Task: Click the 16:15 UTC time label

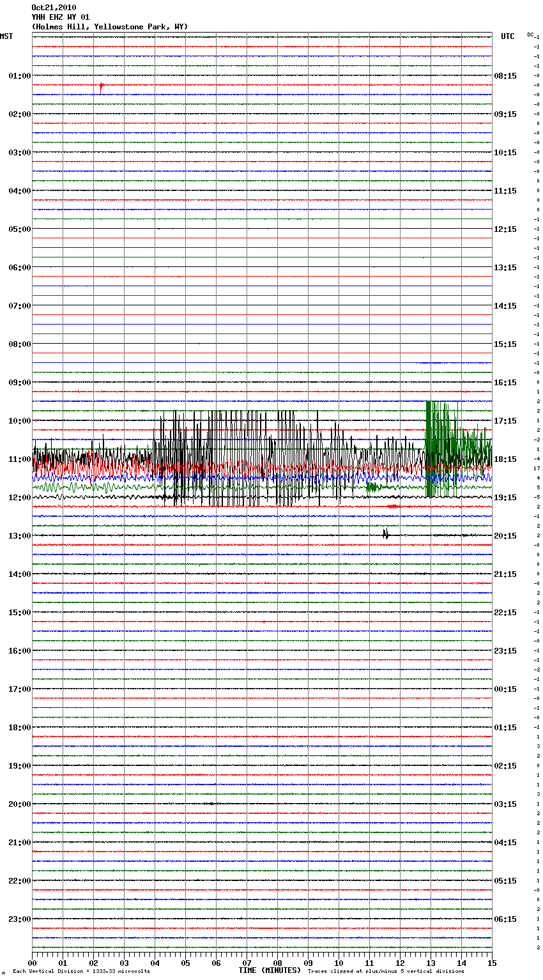Action: tap(505, 383)
